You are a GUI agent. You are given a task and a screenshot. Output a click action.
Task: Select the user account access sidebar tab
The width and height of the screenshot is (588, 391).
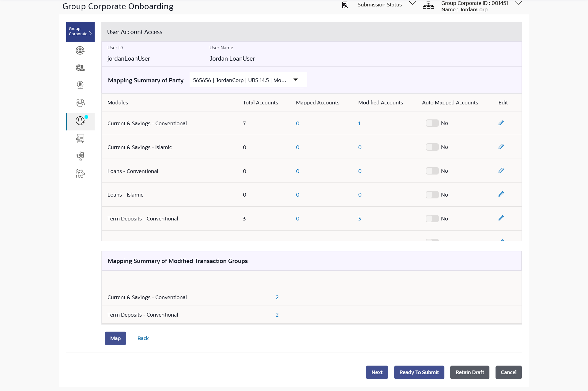80,121
